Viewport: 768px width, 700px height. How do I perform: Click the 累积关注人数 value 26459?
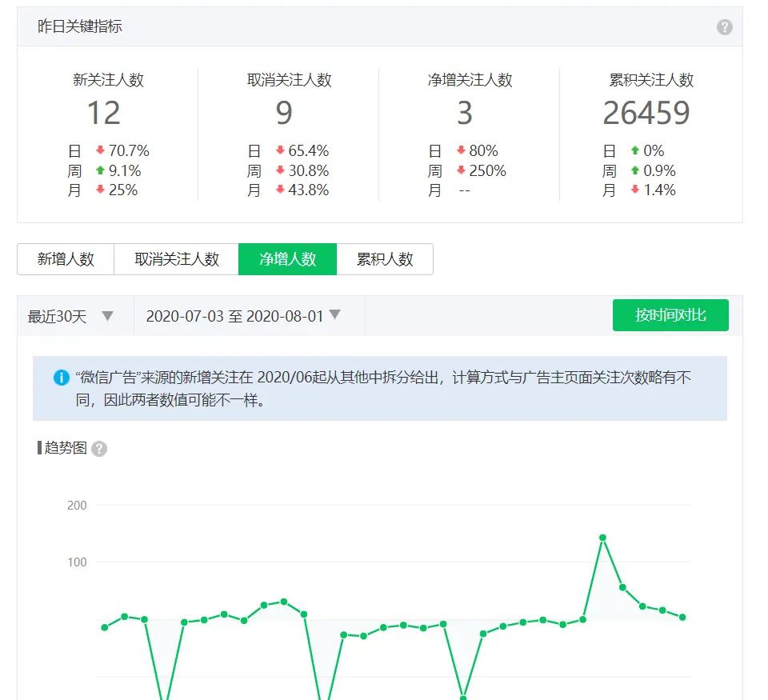click(x=646, y=113)
